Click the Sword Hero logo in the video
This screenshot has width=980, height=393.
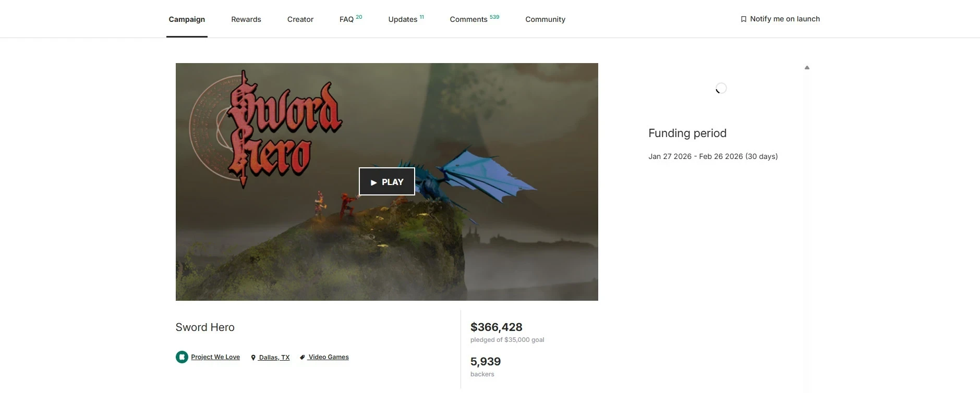click(266, 129)
